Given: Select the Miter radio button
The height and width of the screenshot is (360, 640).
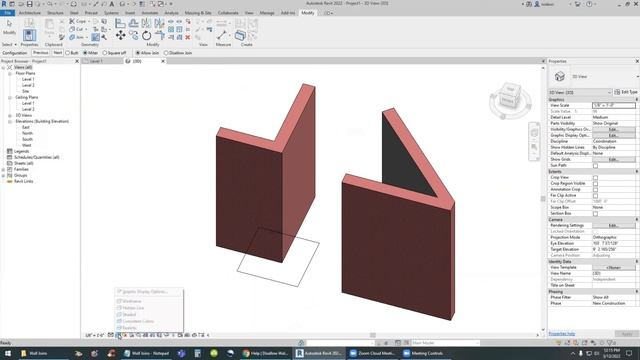Looking at the screenshot, I should [x=85, y=53].
